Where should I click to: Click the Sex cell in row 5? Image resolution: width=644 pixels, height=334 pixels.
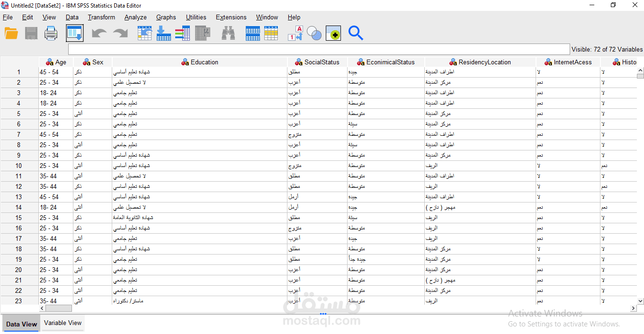pos(93,114)
